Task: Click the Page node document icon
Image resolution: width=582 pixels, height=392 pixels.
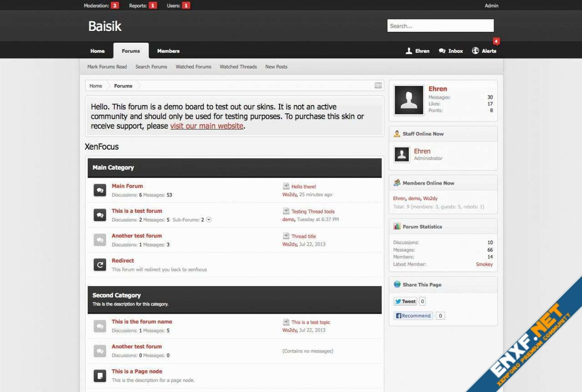Action: (x=100, y=376)
